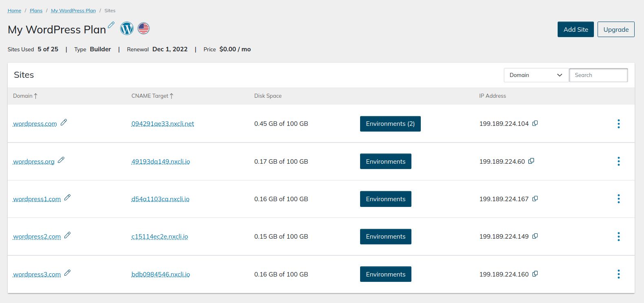Select disk usage 0.15 GB of 100 GB

281,237
